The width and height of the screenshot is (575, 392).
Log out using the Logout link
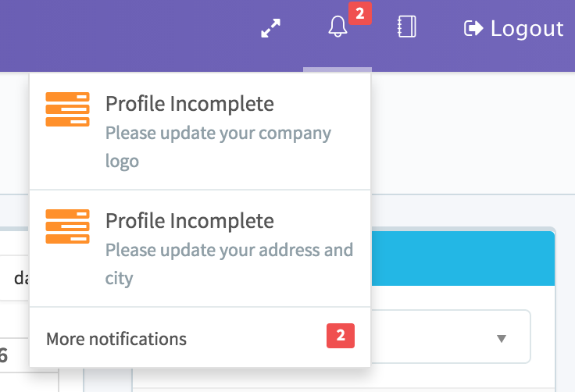pyautogui.click(x=526, y=29)
